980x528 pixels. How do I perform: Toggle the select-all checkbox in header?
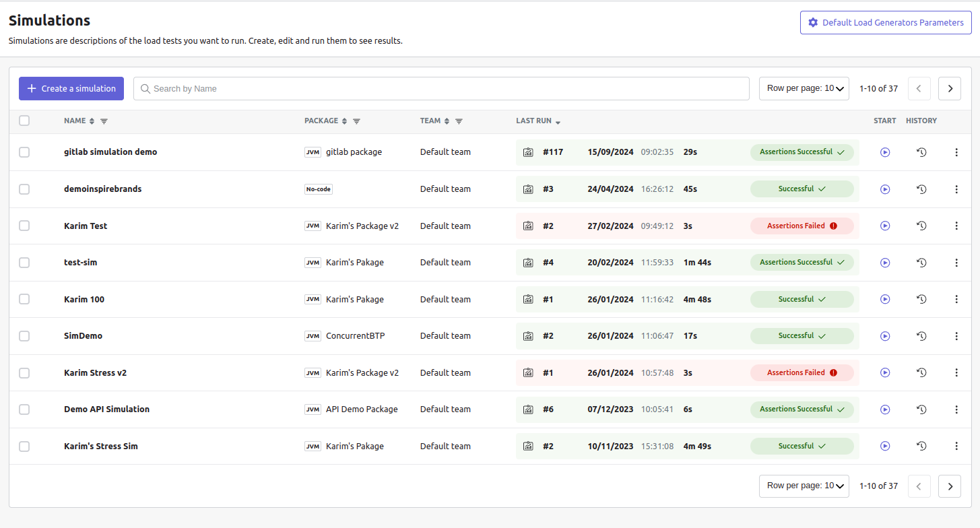pyautogui.click(x=24, y=121)
